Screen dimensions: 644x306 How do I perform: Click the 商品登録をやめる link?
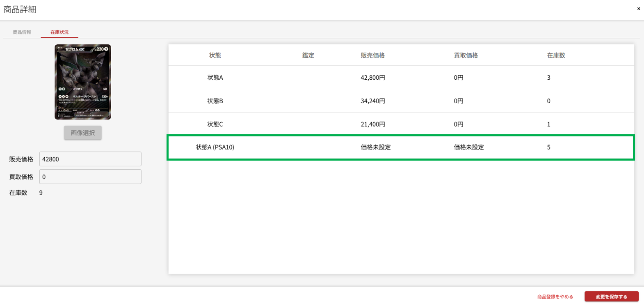[555, 297]
